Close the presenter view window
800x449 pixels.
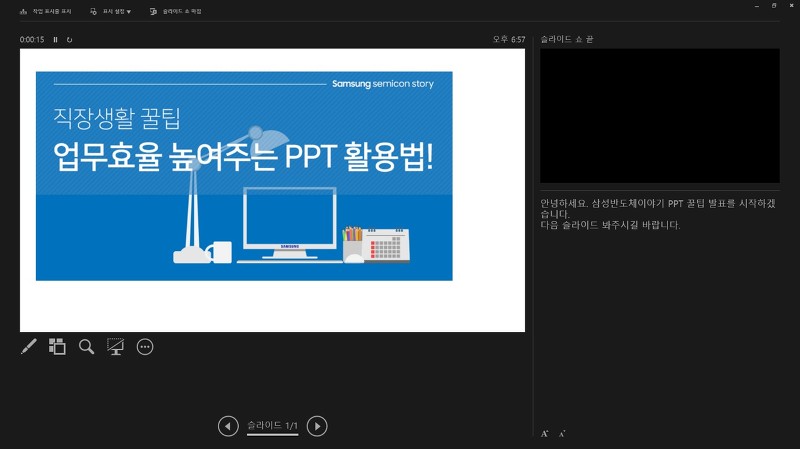(791, 6)
